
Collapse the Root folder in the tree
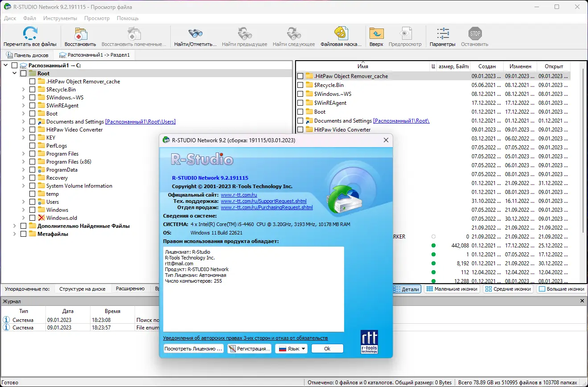(14, 73)
